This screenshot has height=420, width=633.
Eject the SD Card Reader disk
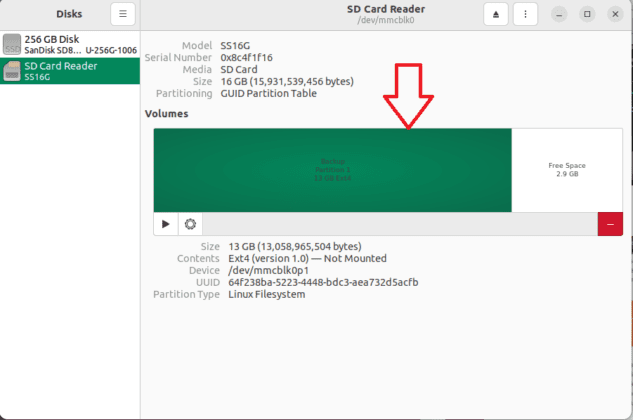[496, 14]
